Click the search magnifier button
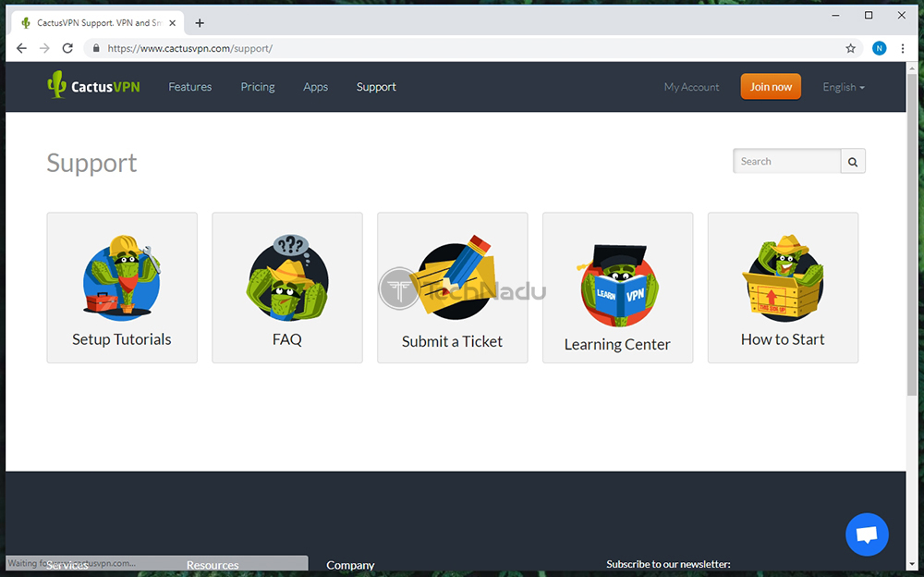Viewport: 924px width, 577px height. (x=853, y=162)
